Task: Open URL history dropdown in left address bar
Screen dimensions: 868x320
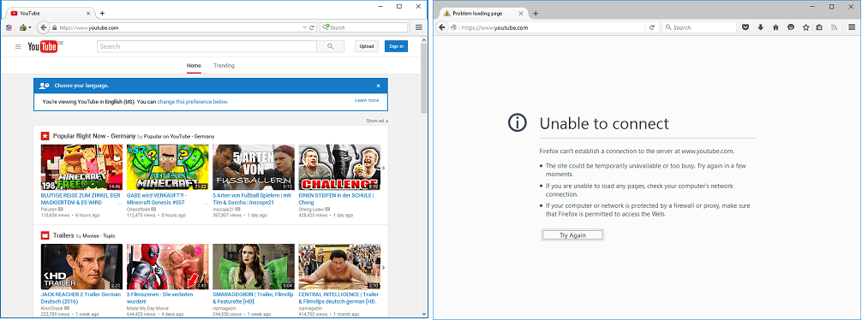Action: coord(304,27)
